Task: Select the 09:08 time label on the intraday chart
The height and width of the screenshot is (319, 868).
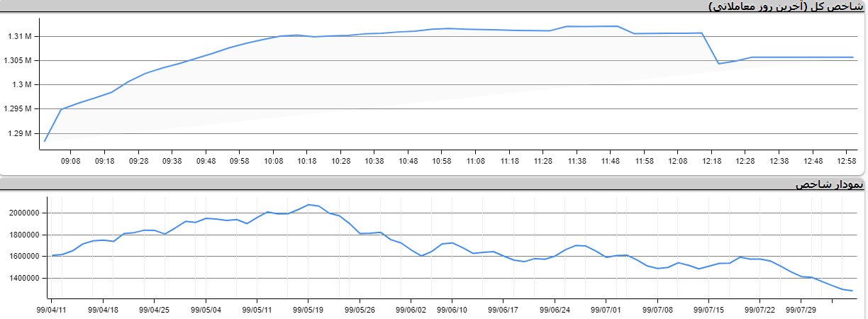Action: (70, 162)
